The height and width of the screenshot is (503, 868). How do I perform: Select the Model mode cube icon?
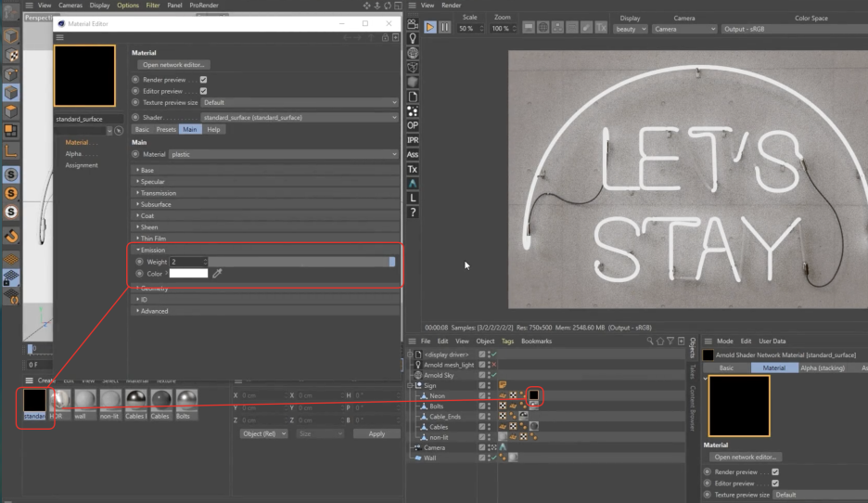tap(11, 36)
